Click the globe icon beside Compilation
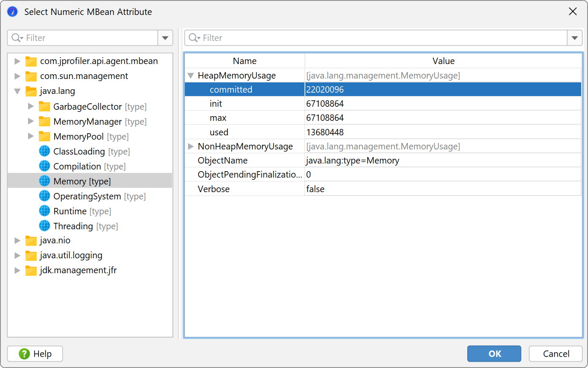Screen dimensions: 588x368 tap(44, 166)
